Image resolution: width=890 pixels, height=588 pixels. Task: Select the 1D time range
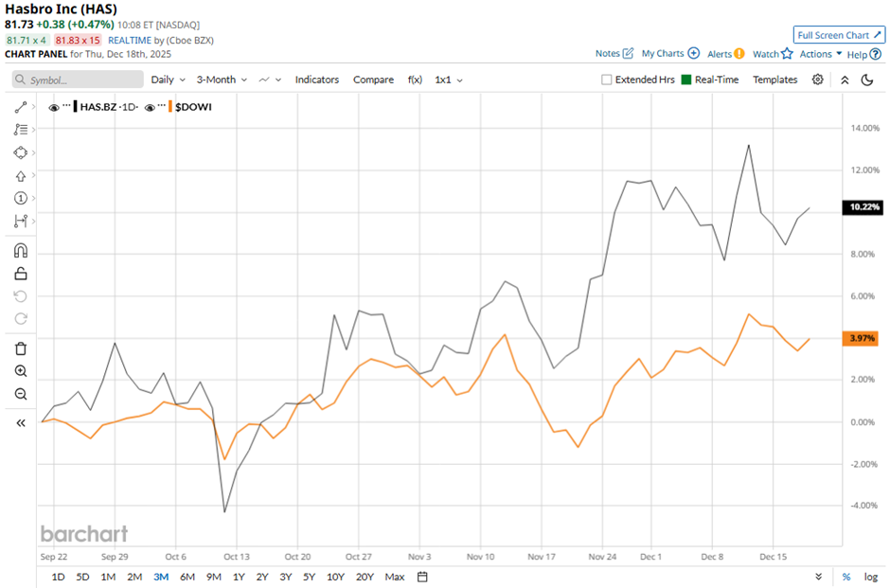click(x=58, y=577)
